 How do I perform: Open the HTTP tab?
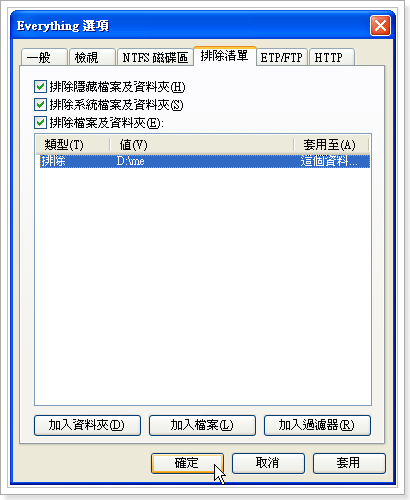332,57
